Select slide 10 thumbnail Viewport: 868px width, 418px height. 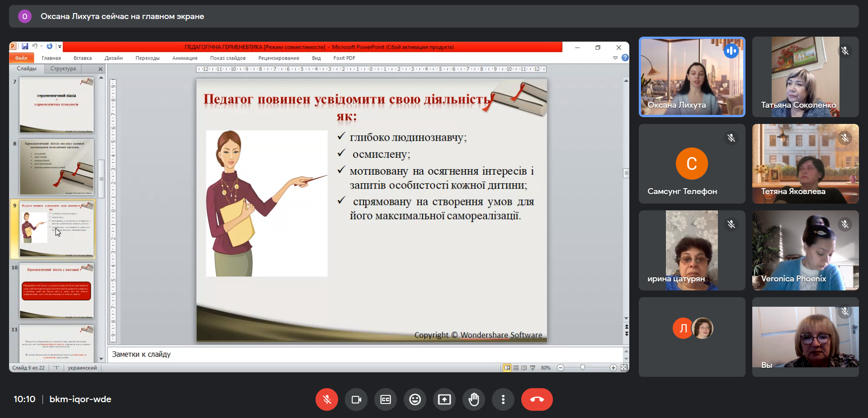click(57, 291)
